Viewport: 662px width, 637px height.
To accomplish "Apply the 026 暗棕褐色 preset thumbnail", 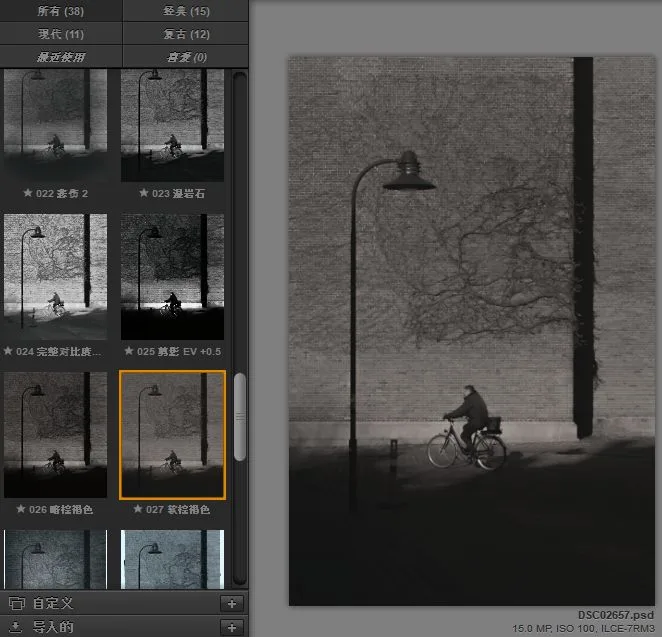I will [x=55, y=435].
